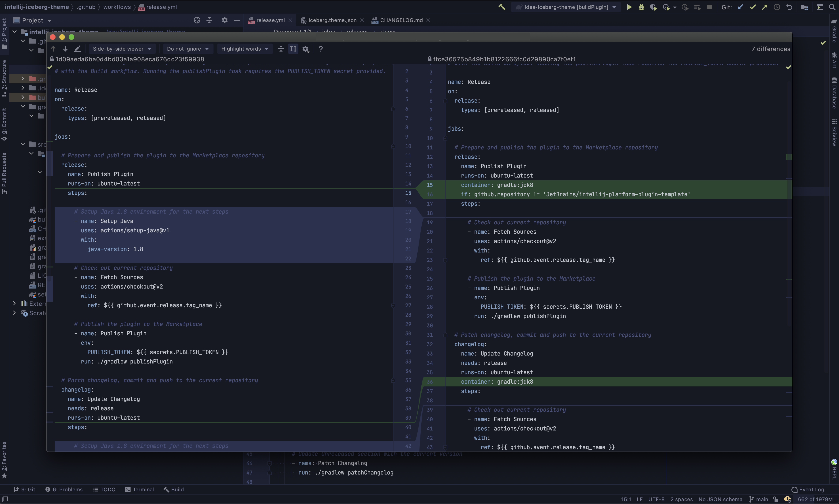Click locate-in-project crosshair icon in Project panel
The width and height of the screenshot is (839, 504).
click(x=197, y=20)
